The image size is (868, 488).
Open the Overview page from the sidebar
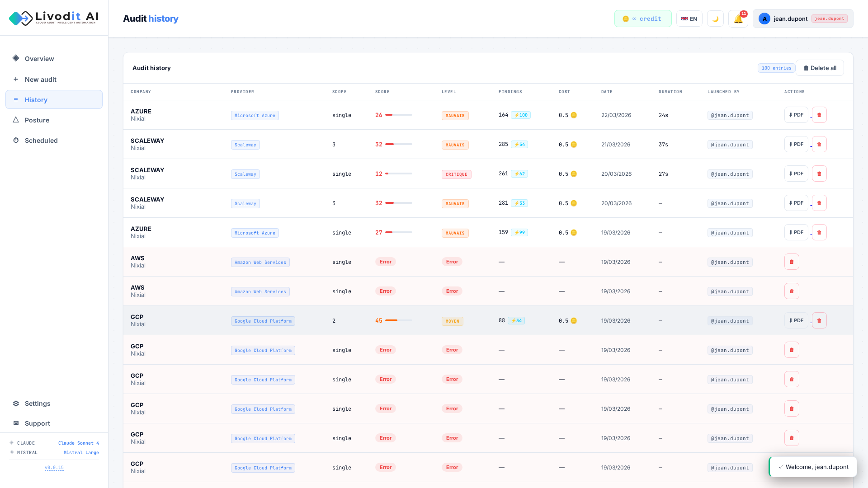[39, 59]
